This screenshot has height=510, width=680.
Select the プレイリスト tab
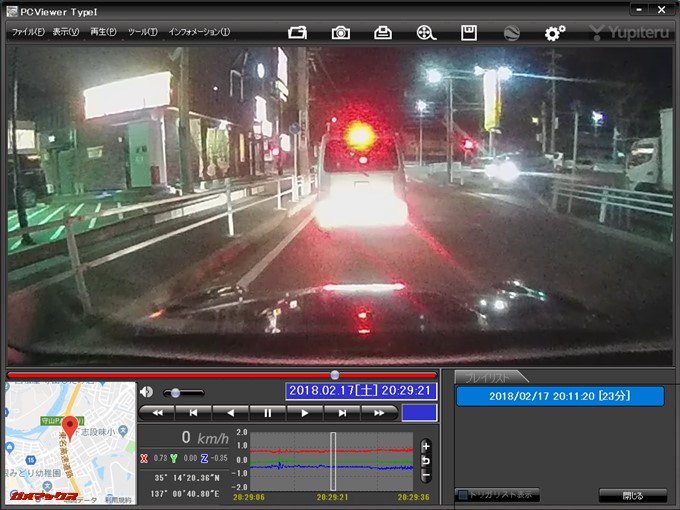click(x=488, y=377)
